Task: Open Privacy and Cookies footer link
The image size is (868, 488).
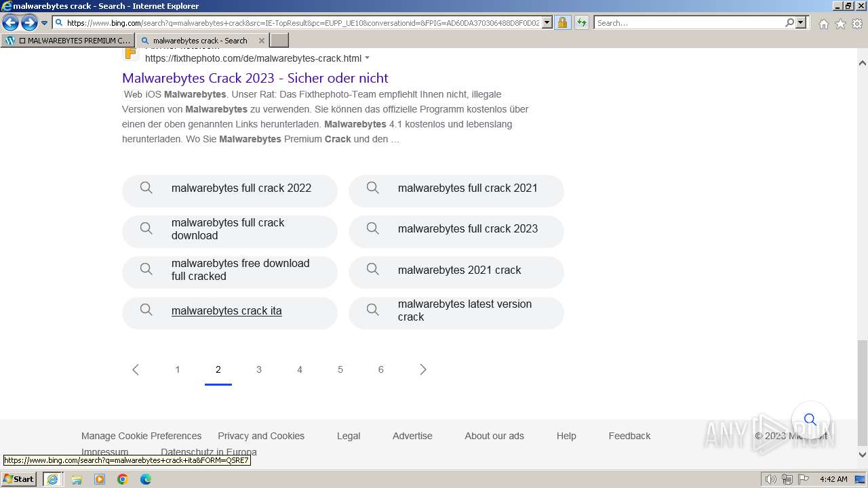Action: click(x=261, y=436)
